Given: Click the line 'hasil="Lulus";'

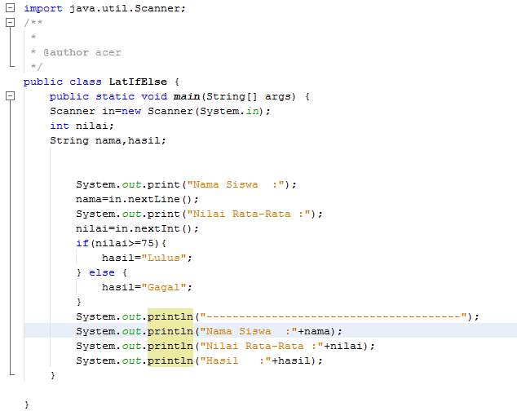Looking at the screenshot, I should tap(147, 258).
